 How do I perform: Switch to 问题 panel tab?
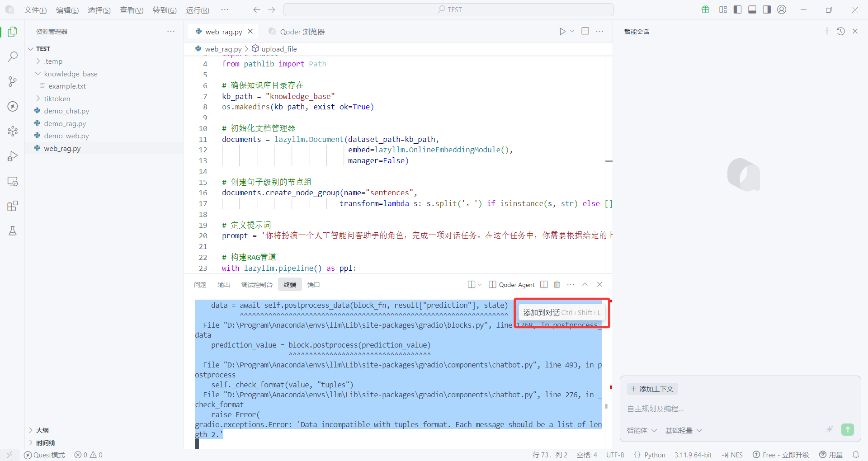tap(200, 285)
